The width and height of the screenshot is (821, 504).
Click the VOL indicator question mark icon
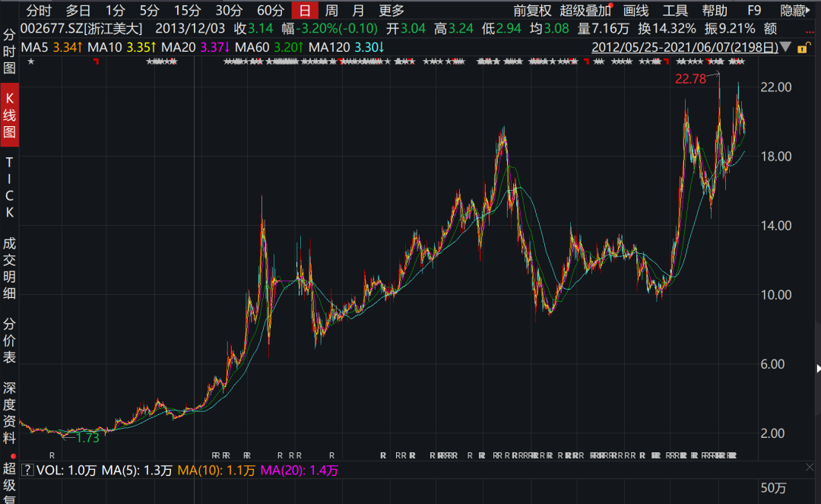(27, 470)
